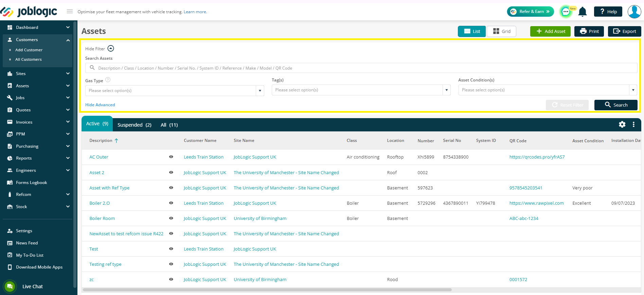Expand the Dashboard sidebar chevron
Viewport: 644px width, 295px height.
68,27
